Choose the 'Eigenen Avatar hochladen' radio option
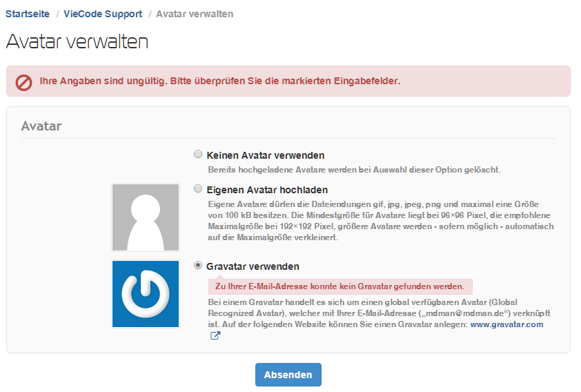The width and height of the screenshot is (581, 392). click(199, 188)
